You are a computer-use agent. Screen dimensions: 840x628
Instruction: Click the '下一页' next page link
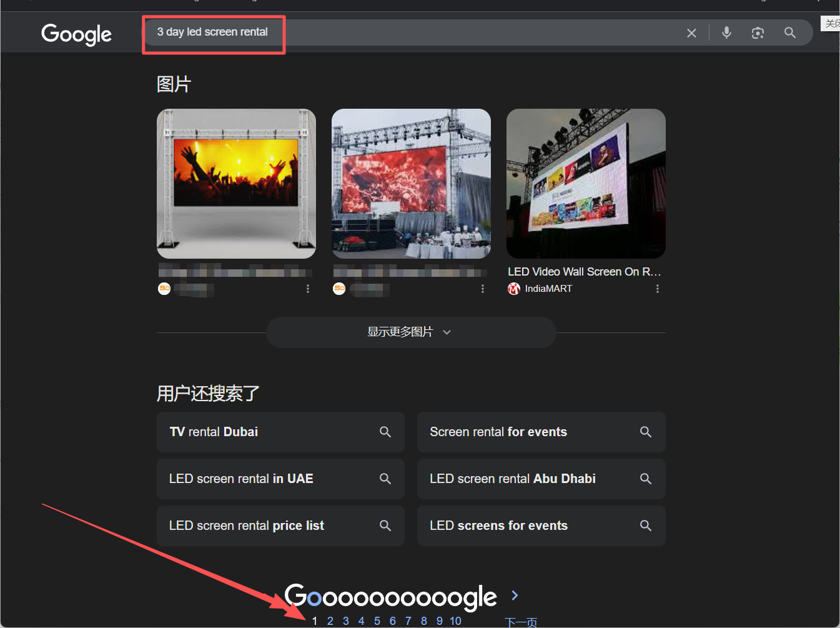521,622
